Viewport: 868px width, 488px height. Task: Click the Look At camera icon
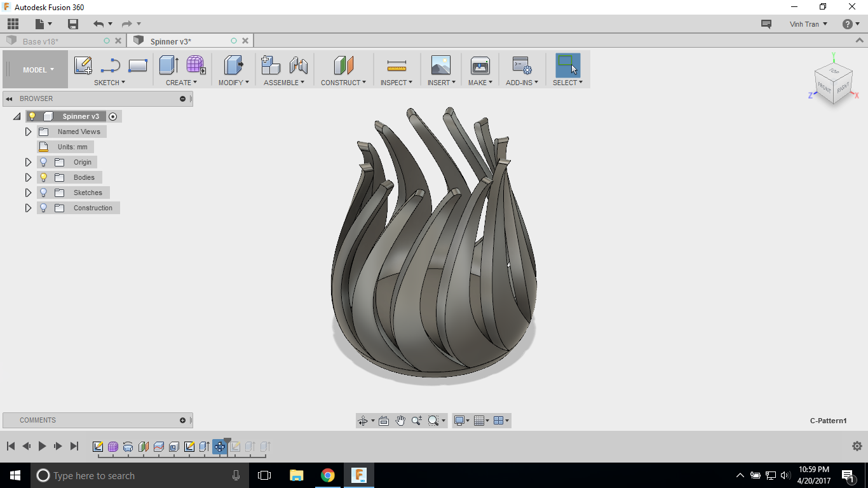pos(384,421)
